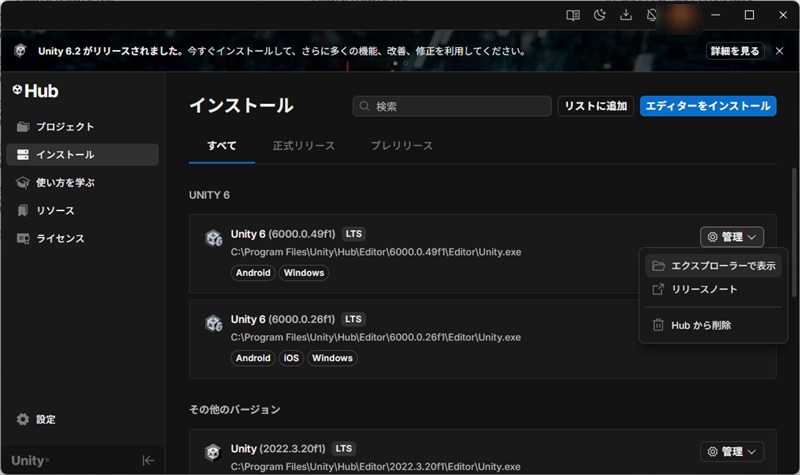Open 管理 dropdown for Unity 6000.0.49f1

tap(732, 237)
